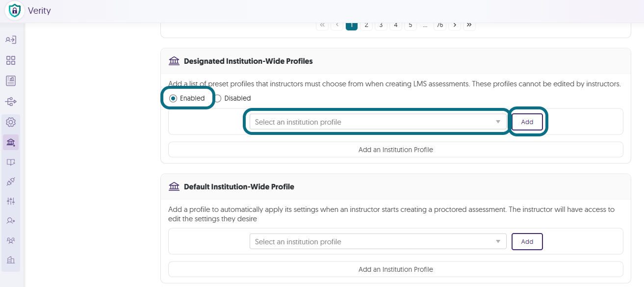Open the Default profile institution dropdown
The width and height of the screenshot is (644, 287).
tap(378, 241)
